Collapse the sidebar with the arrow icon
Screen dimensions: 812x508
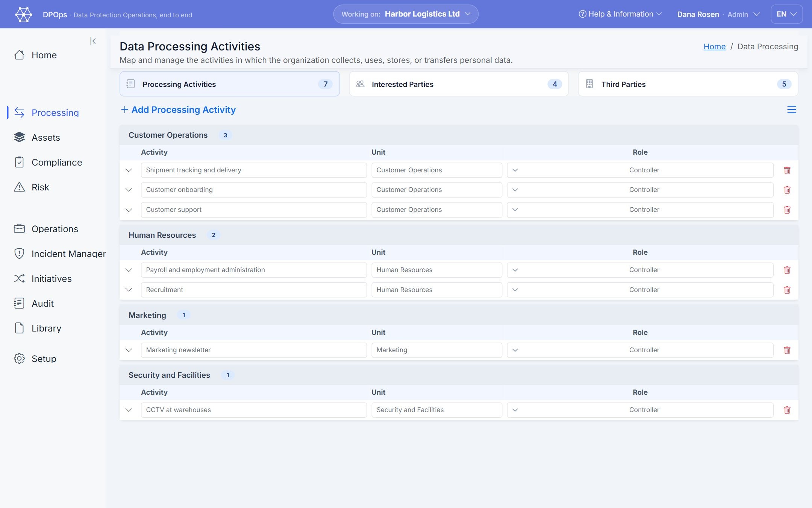(x=93, y=41)
